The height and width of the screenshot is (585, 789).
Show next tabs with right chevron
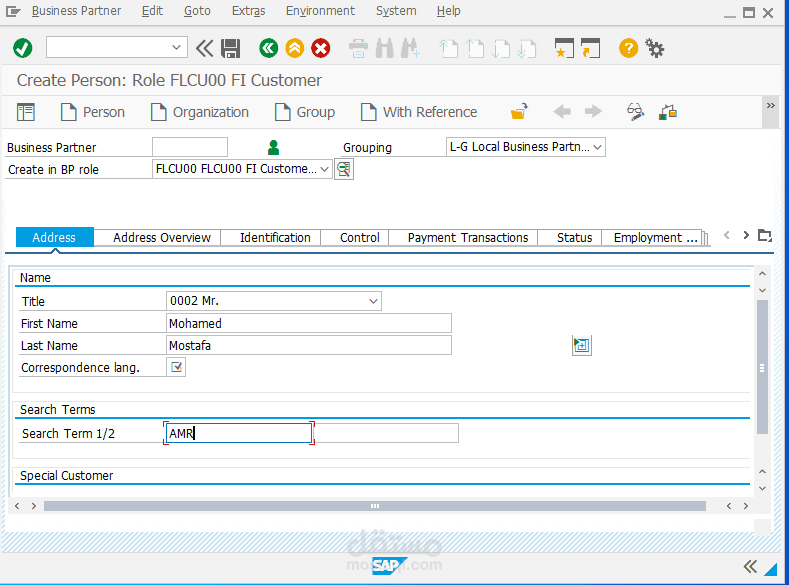tap(746, 235)
